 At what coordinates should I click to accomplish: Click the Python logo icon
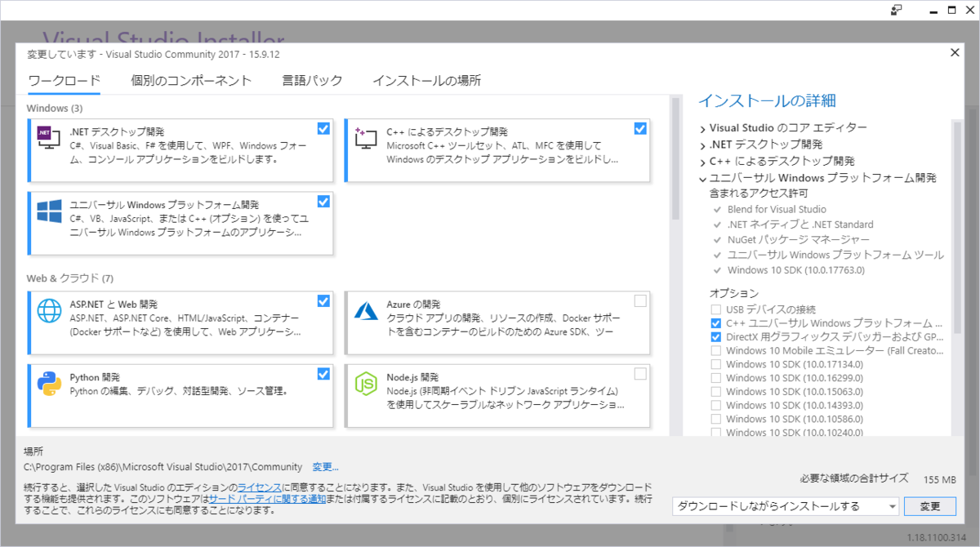[x=49, y=384]
